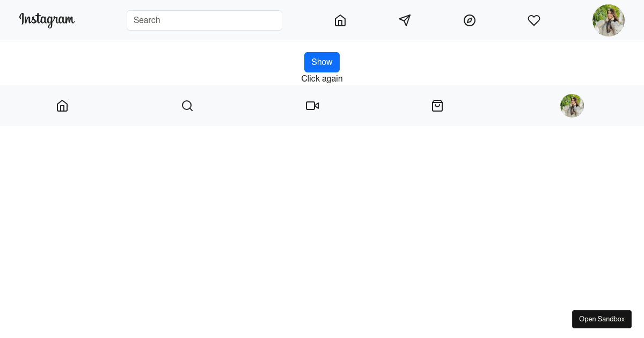Screen dimensions: 644x338
Task: Click the Search placeholder text
Action: pos(147,20)
